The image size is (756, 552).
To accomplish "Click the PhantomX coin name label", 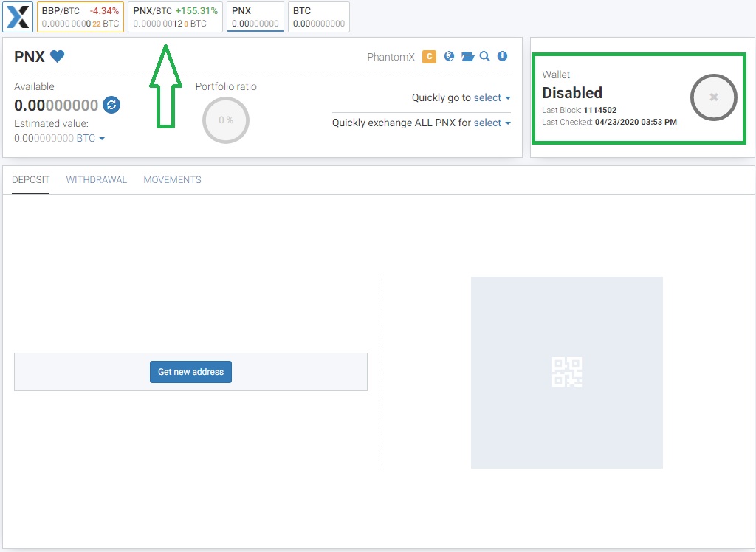I will (391, 57).
